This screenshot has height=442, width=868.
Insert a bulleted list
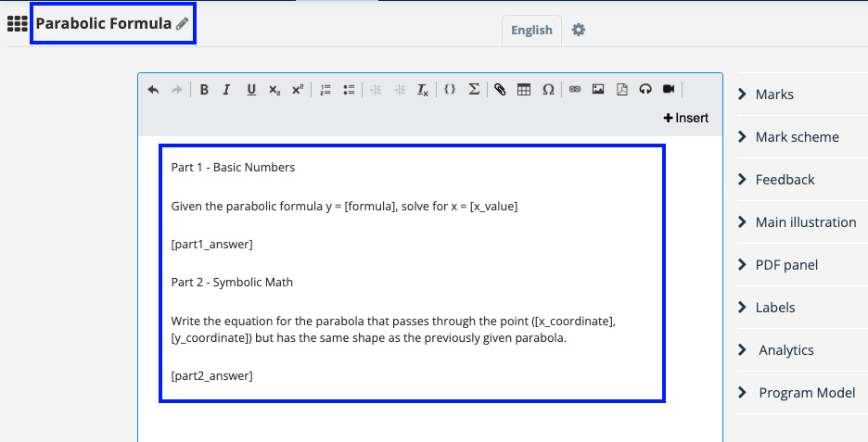pyautogui.click(x=350, y=90)
